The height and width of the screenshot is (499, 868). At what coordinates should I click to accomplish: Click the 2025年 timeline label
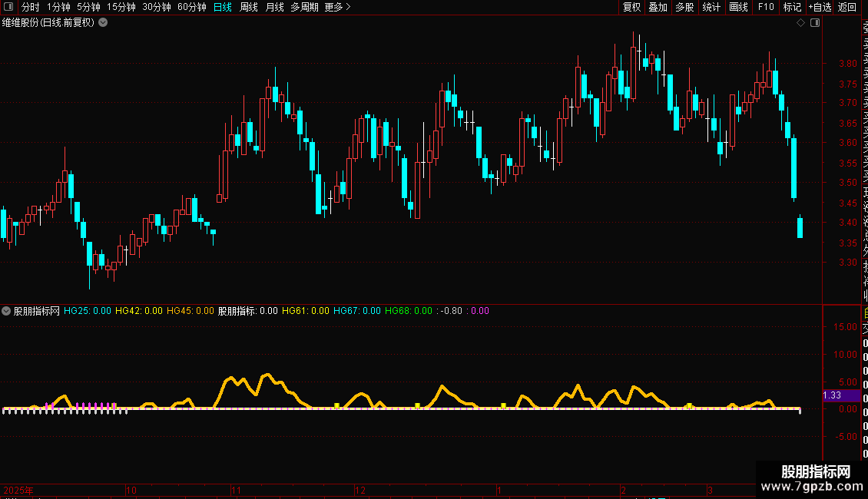click(x=18, y=490)
